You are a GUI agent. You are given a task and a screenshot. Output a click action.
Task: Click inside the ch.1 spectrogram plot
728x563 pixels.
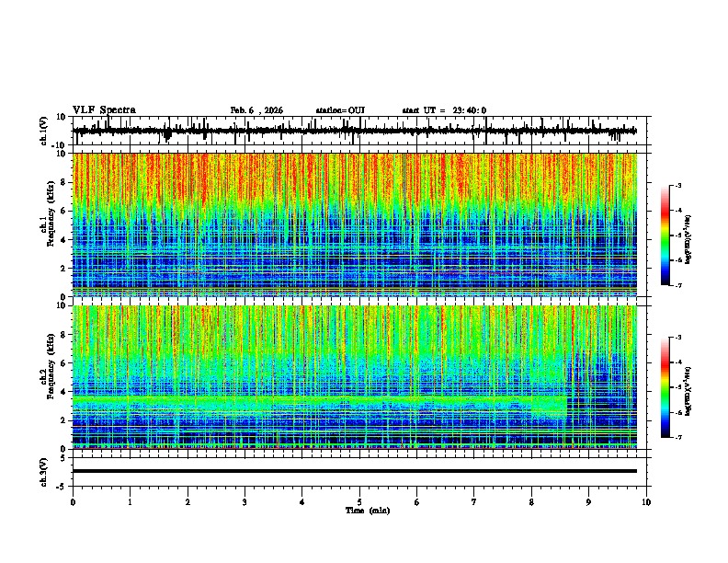click(355, 224)
